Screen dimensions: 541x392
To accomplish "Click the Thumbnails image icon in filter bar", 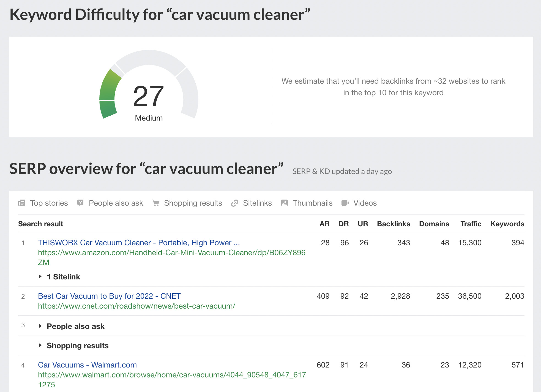I will [284, 203].
